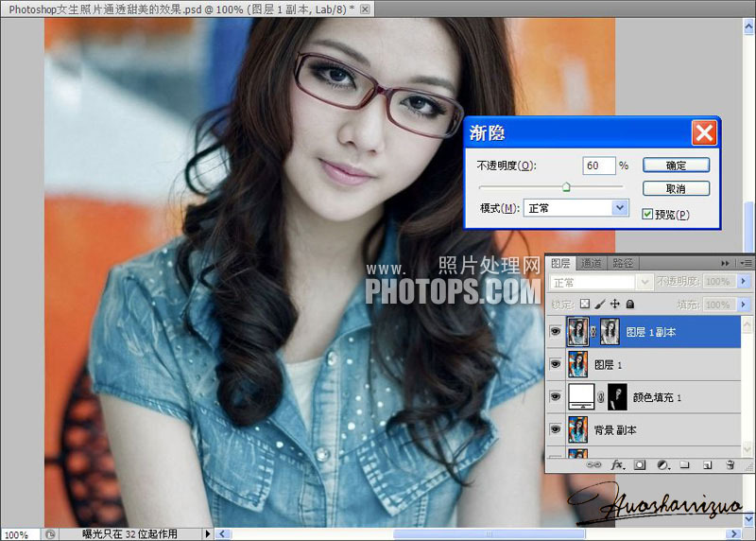Open the 填充 slider arrow in Layers panel
The width and height of the screenshot is (756, 541).
[743, 305]
